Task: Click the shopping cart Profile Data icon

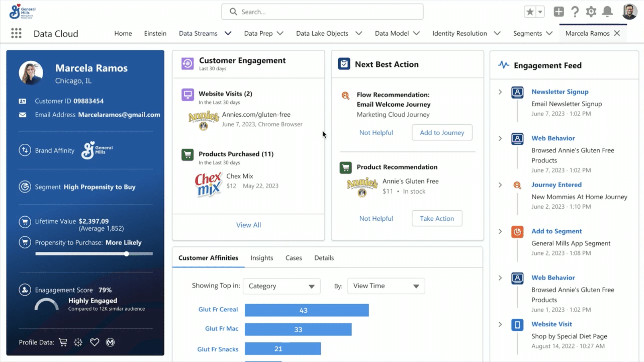Action: pyautogui.click(x=63, y=342)
